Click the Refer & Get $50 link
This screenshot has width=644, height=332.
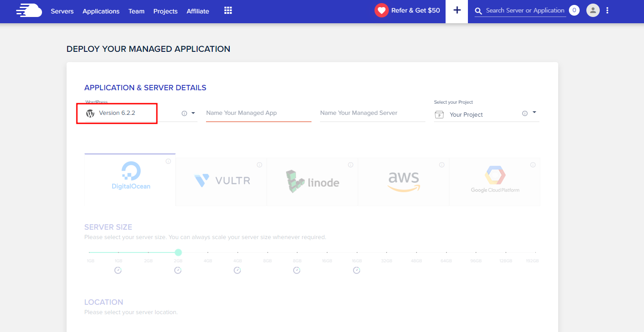[416, 10]
